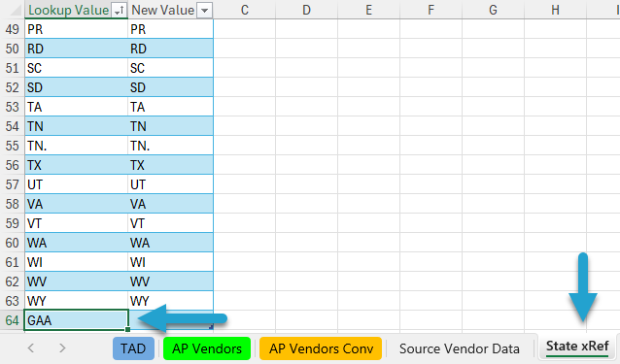Screen dimensions: 620x364
Task: Select column E header
Action: pos(368,10)
